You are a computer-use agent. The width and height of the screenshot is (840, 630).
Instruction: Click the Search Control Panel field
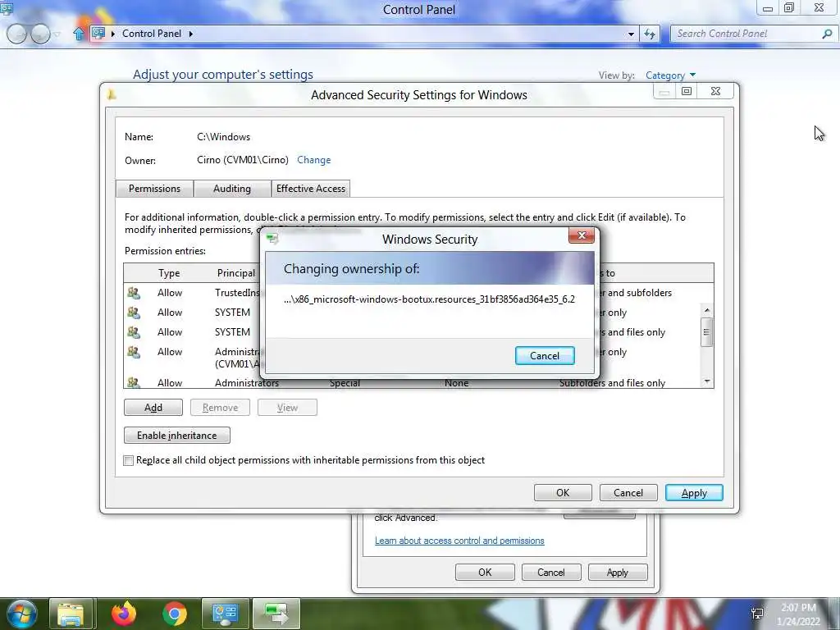tap(747, 34)
